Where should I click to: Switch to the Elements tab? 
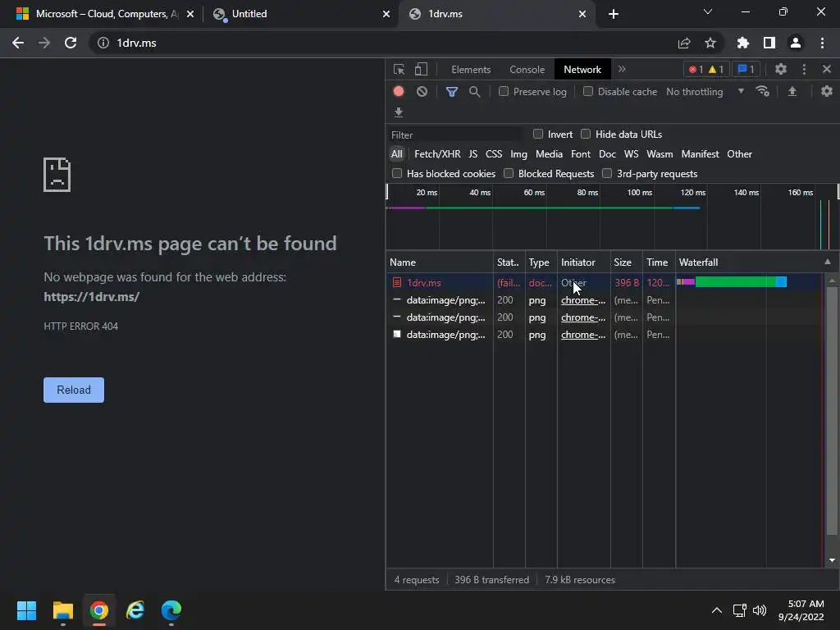click(471, 70)
